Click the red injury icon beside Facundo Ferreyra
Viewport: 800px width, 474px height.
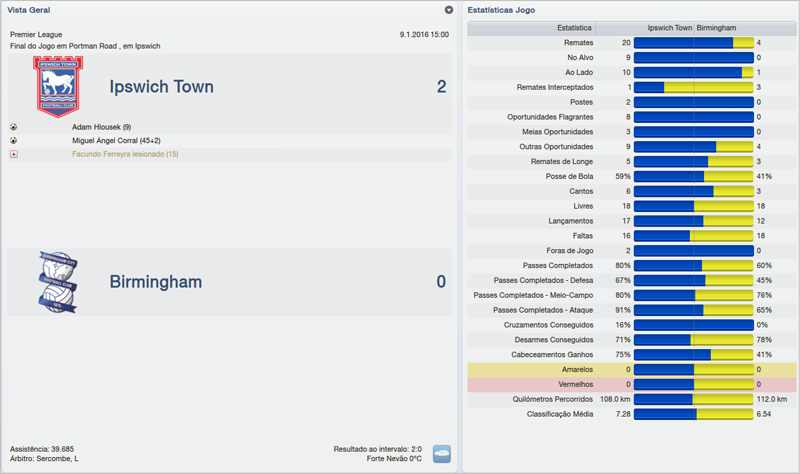coord(14,154)
